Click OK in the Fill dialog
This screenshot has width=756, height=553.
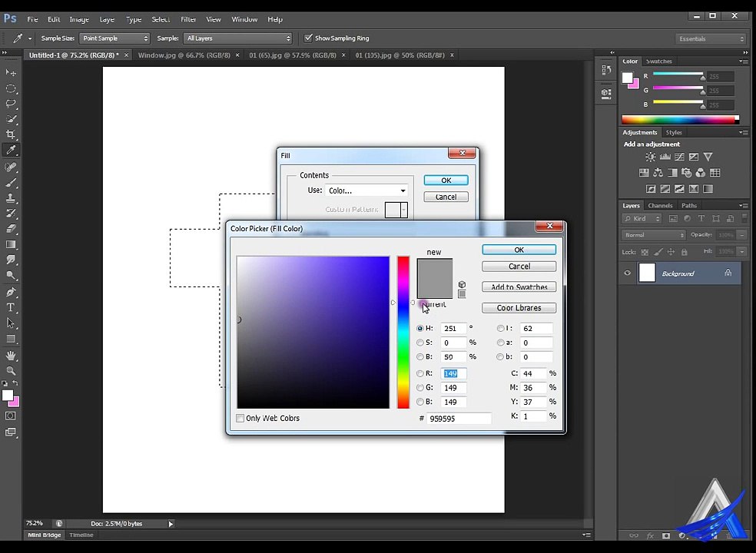[x=446, y=180]
